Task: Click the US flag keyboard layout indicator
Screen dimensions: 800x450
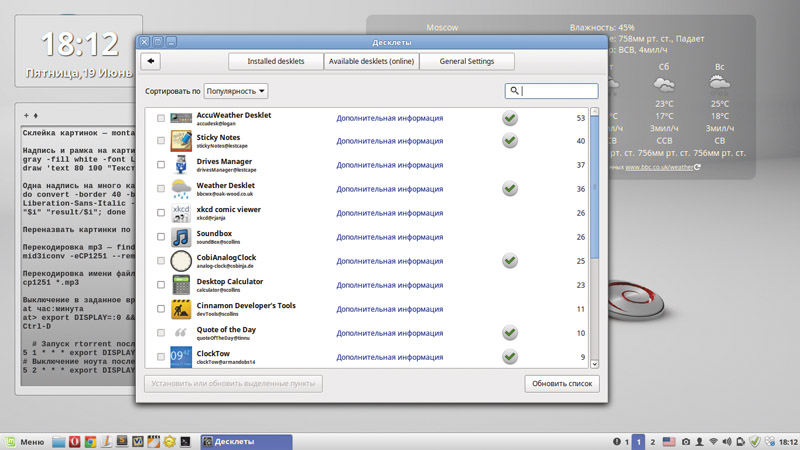Action: click(669, 441)
